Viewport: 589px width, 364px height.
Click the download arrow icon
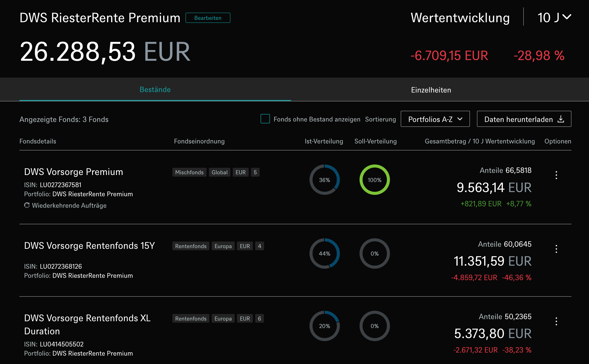[x=561, y=119]
